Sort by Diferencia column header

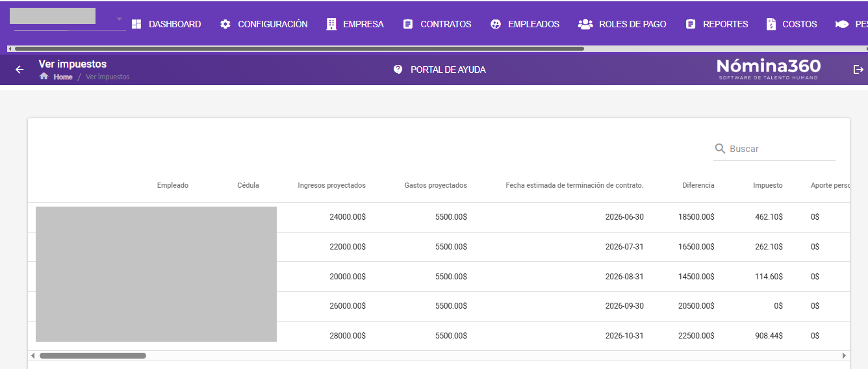(698, 185)
